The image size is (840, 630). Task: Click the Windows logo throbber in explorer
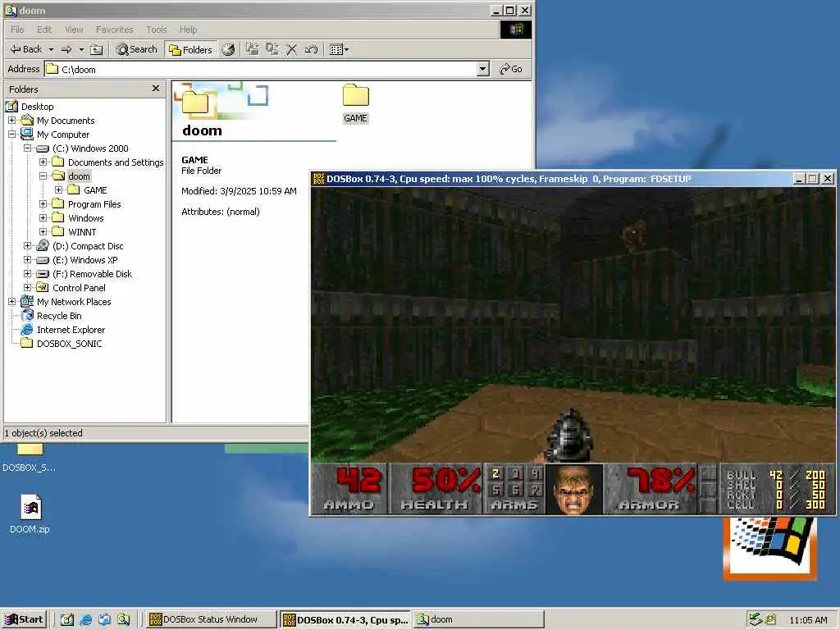(516, 29)
